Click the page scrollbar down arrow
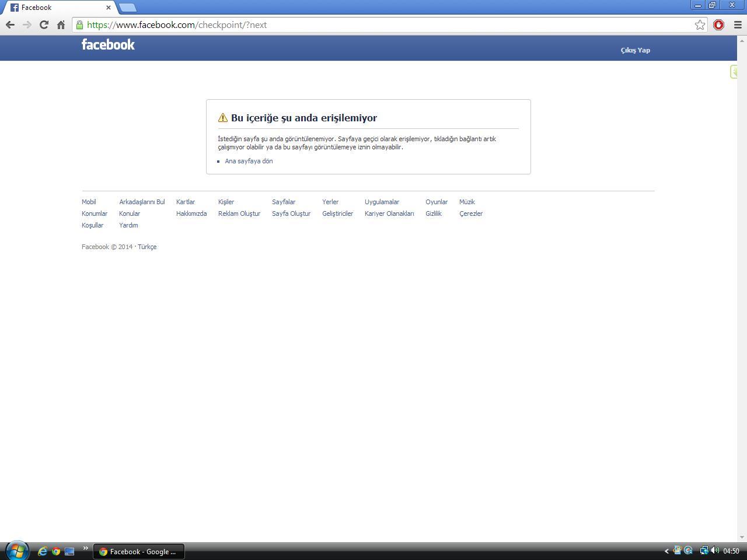Screen dimensions: 747x560 point(742,537)
